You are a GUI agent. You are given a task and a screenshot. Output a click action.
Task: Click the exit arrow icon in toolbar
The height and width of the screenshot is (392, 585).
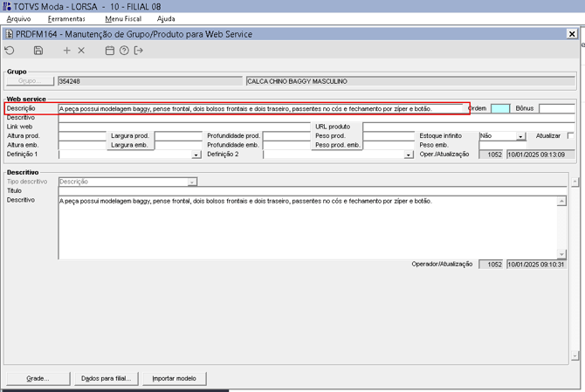coord(139,51)
